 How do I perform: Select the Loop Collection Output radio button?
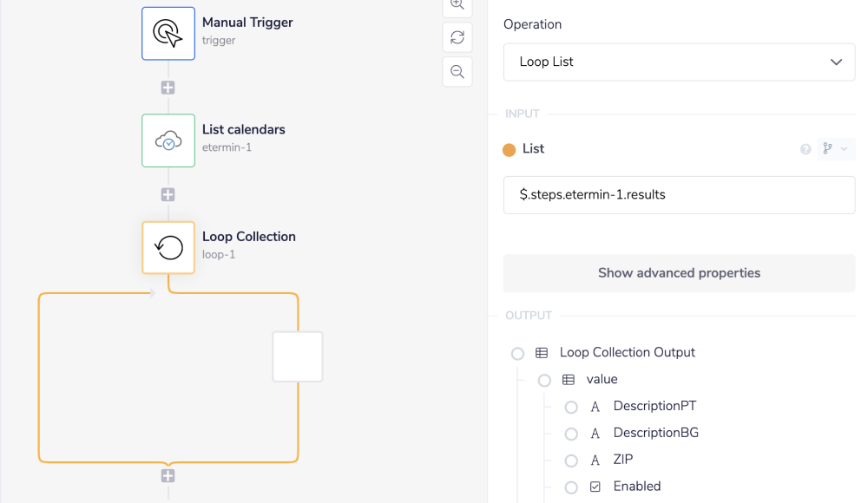(518, 354)
